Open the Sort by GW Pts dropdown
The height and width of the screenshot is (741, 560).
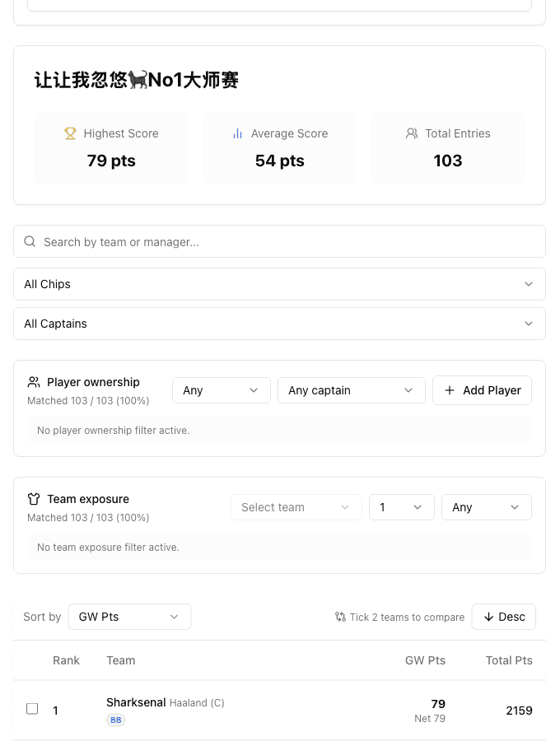point(129,617)
